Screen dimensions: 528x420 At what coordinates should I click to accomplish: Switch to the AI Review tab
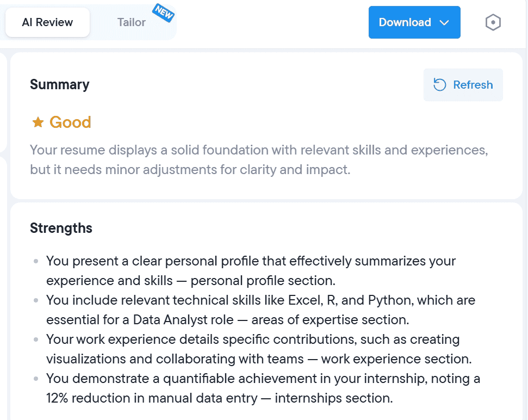(47, 22)
